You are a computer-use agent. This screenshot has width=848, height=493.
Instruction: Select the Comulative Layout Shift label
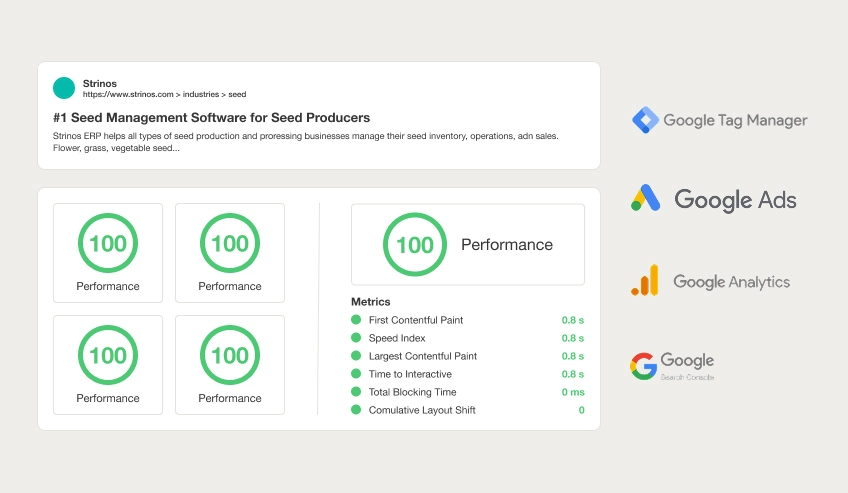[x=422, y=410]
